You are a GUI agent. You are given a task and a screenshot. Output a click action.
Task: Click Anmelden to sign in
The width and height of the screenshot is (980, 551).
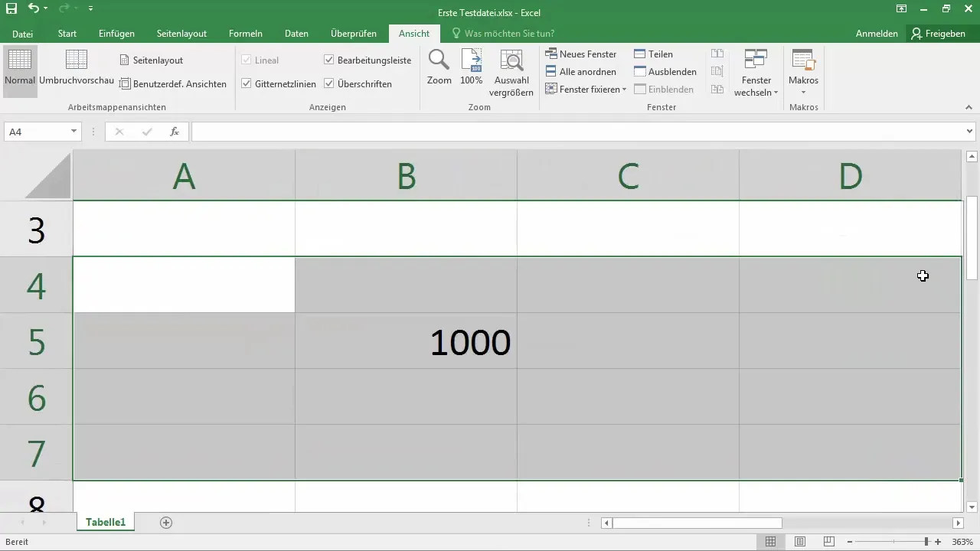[x=877, y=34]
